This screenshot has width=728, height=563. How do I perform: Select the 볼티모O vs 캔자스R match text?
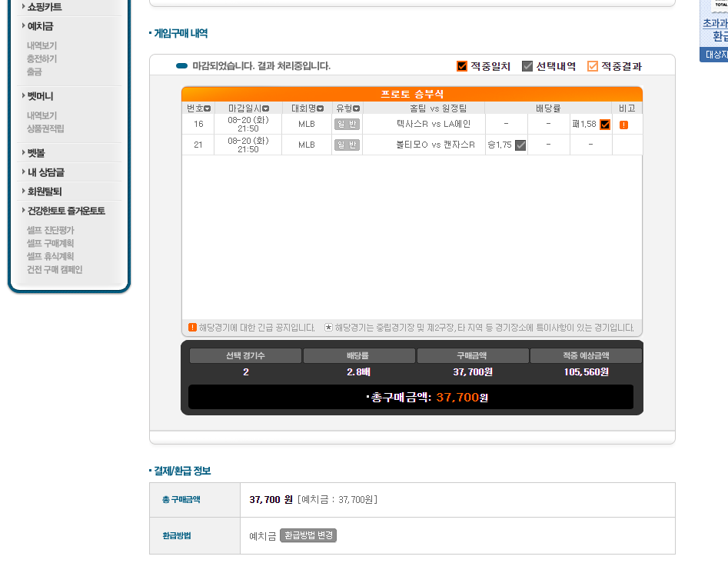pos(436,145)
